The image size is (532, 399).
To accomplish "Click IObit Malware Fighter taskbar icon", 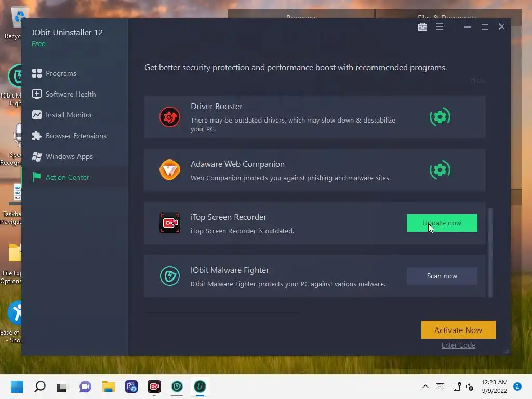I will point(177,387).
